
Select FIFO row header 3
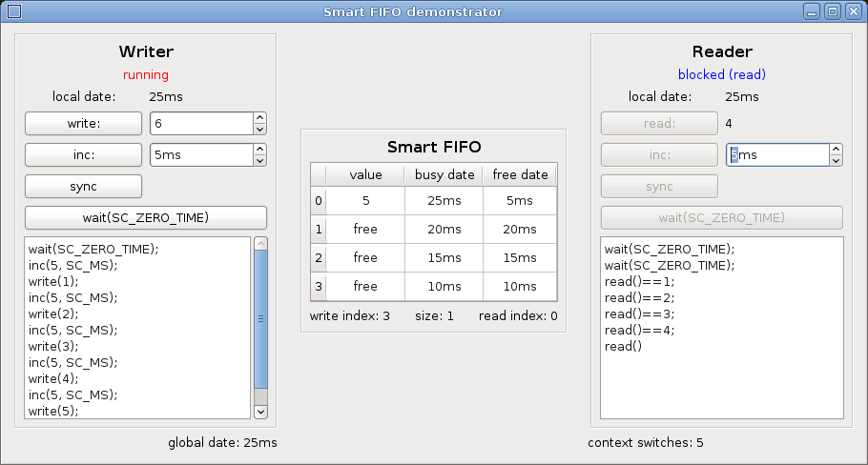click(319, 287)
